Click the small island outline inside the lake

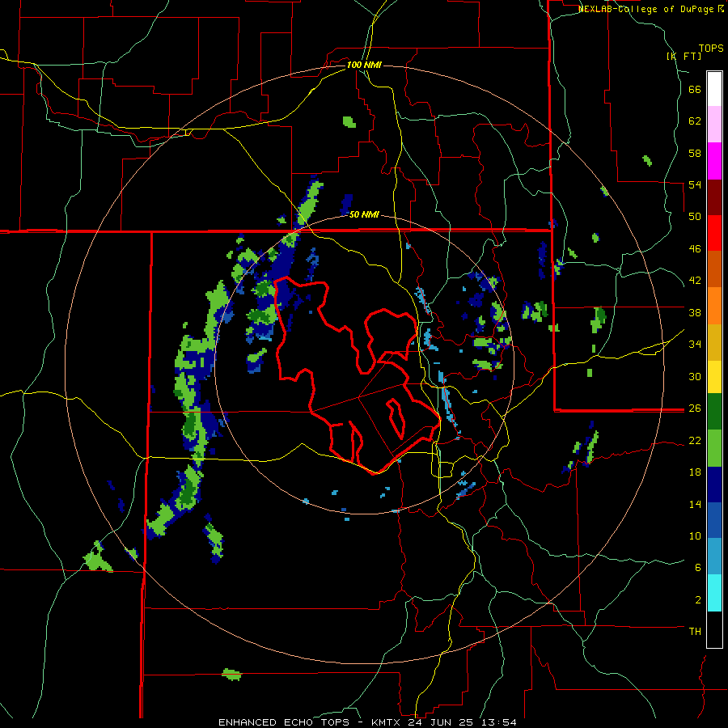tap(396, 418)
